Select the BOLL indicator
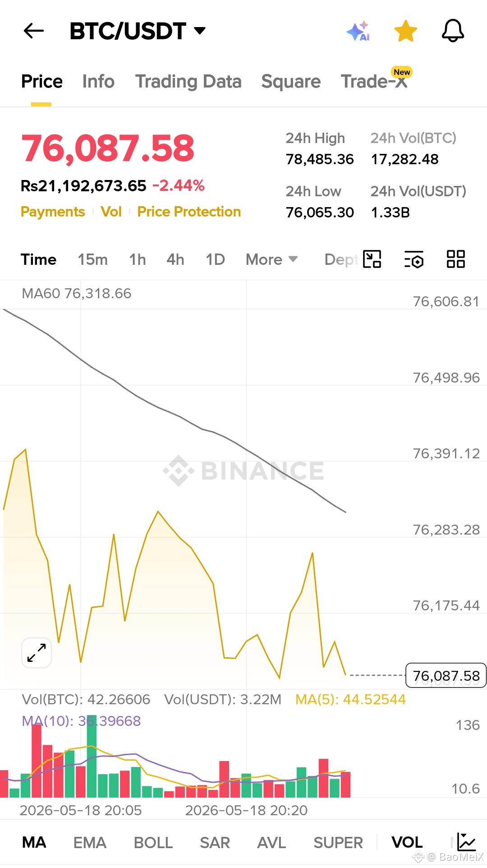Screen dimensions: 487x868 click(153, 842)
